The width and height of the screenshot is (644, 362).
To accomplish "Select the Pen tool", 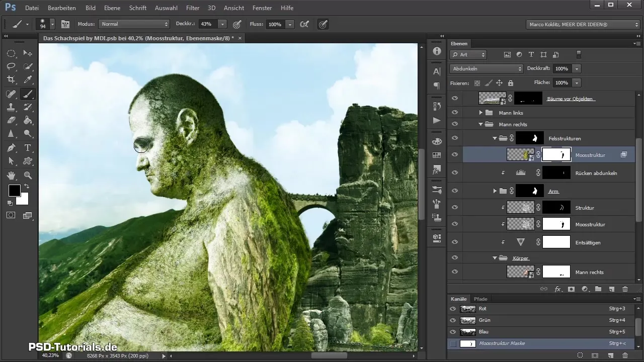I will (x=11, y=148).
